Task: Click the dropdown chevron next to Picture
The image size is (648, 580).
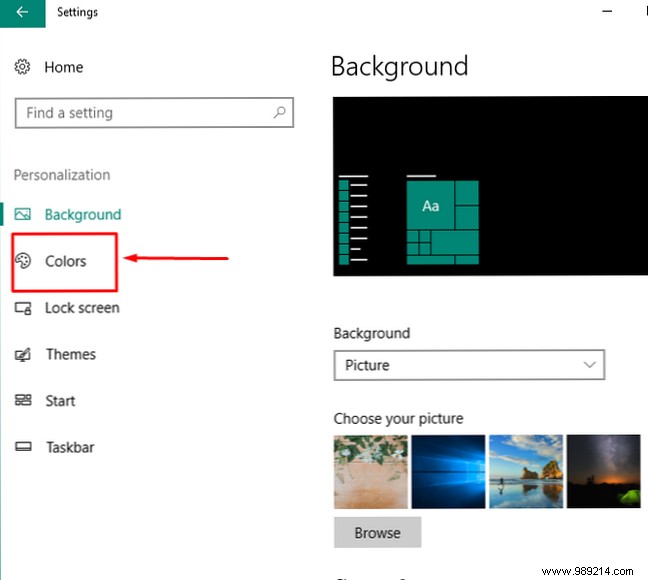Action: (x=590, y=365)
